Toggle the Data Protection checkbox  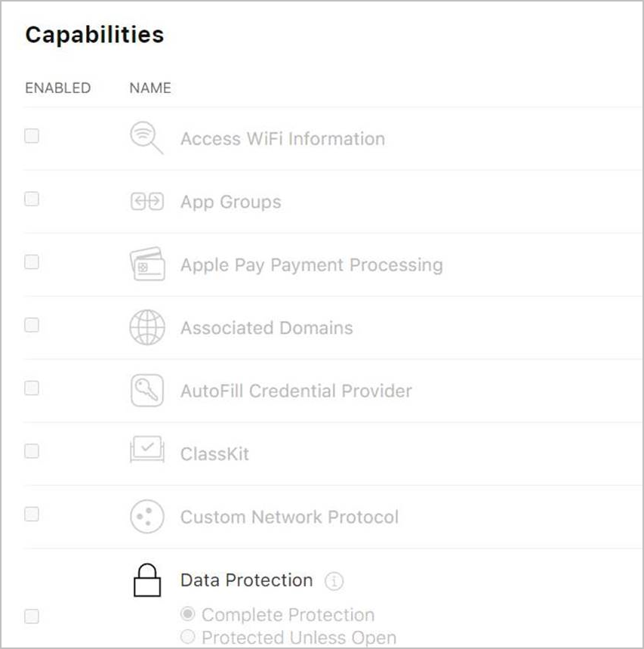(32, 617)
